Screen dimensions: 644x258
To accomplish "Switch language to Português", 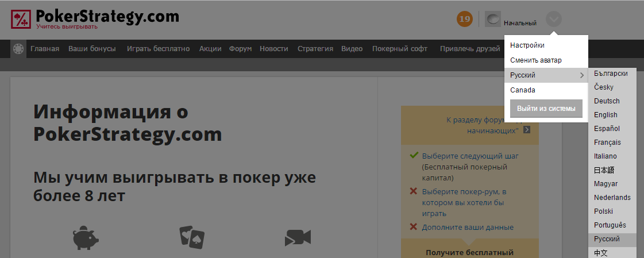I will [612, 225].
